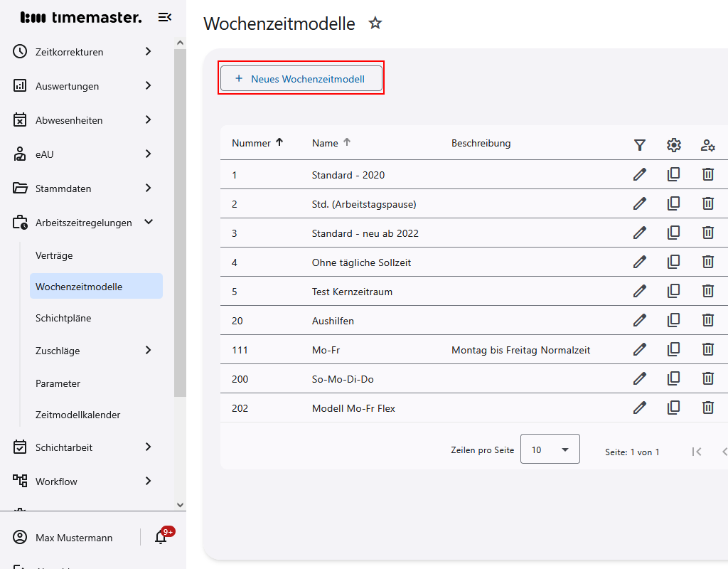Collapse the Arbeitszeitregelungen section
Viewport: 728px width, 569px height.
[x=149, y=222]
